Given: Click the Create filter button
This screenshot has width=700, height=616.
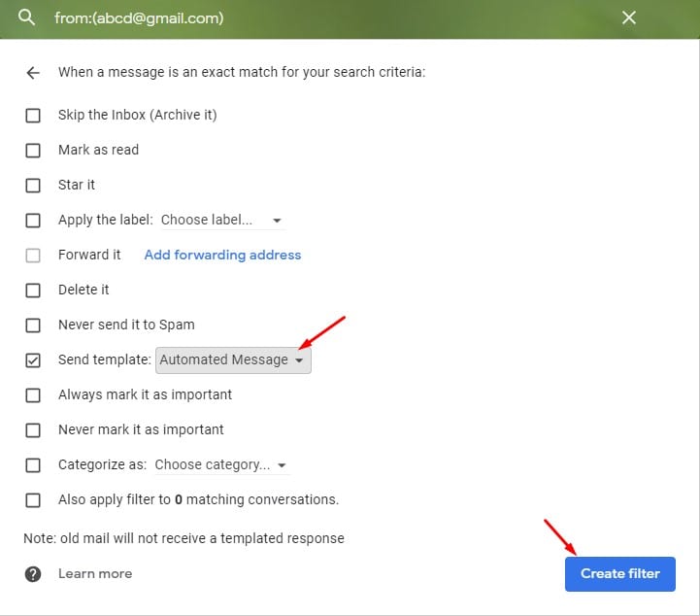Looking at the screenshot, I should 619,573.
